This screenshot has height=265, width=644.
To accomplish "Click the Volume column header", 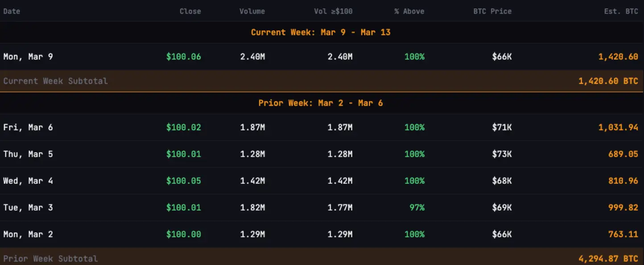I will tap(252, 11).
